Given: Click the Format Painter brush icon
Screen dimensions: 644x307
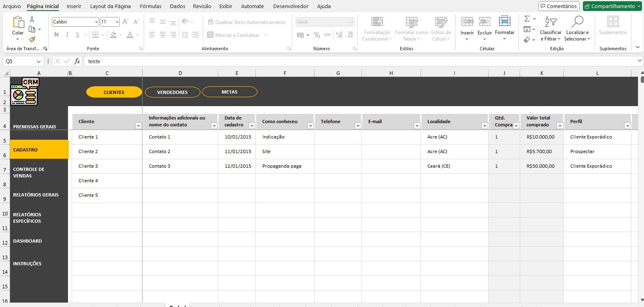Looking at the screenshot, I should click(x=32, y=39).
